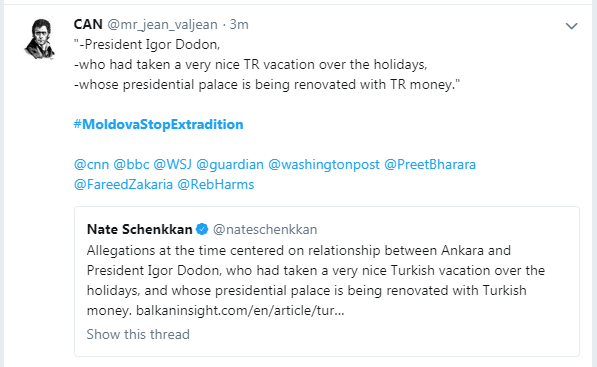Screen dimensions: 597x367
Task: Open the @bbc mention
Action: pos(131,164)
